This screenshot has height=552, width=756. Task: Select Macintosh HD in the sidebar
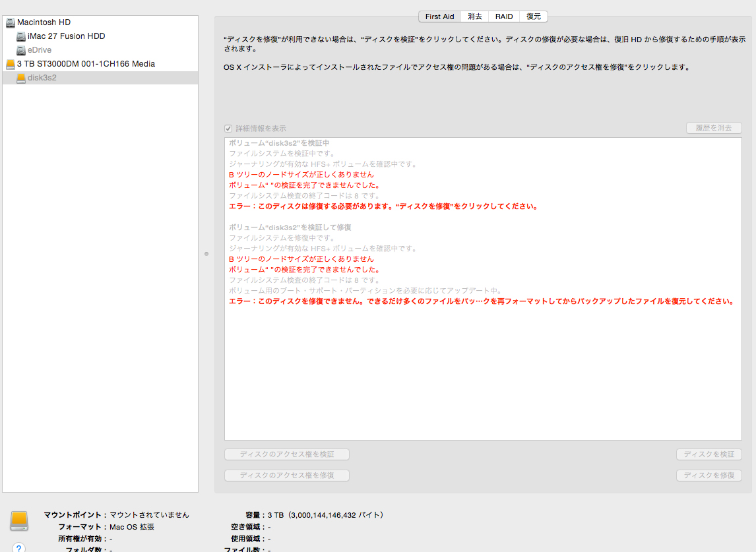[100, 22]
